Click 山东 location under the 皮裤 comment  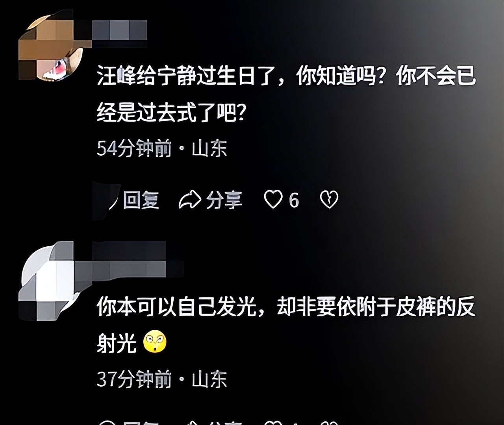(209, 379)
